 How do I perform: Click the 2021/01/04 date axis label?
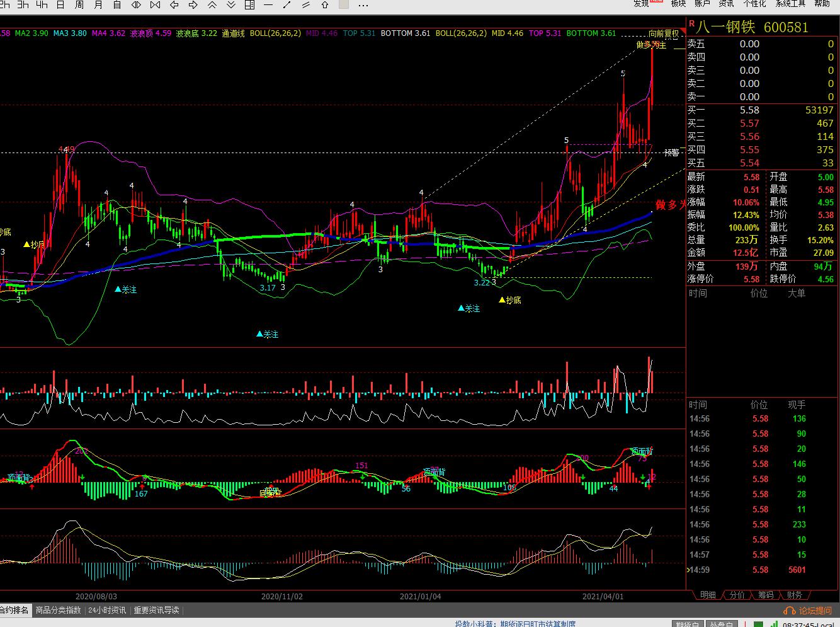click(420, 595)
